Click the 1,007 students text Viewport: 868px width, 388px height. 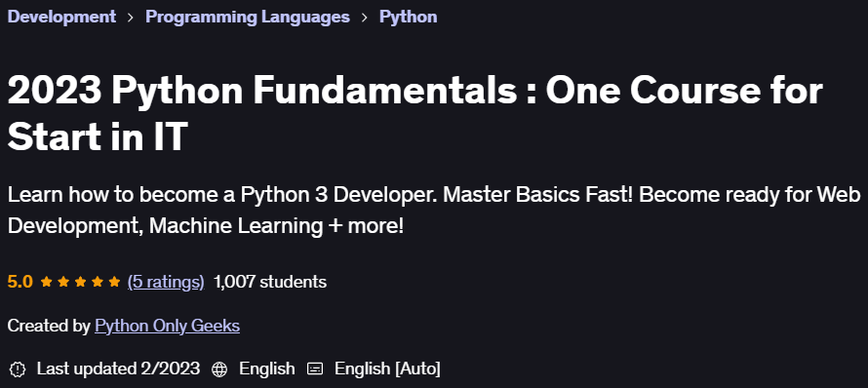(269, 282)
